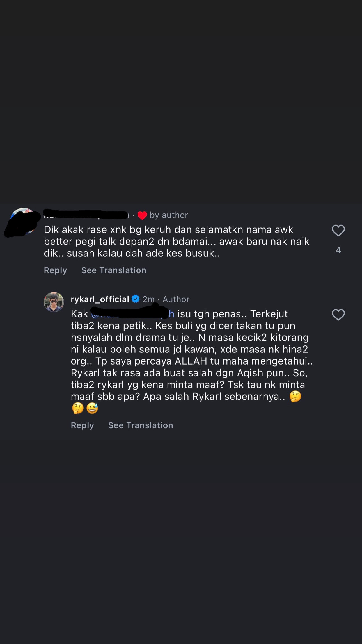Screen dimensions: 362x644
Task: Reply to rykarl_official's comment
Action: (x=82, y=425)
